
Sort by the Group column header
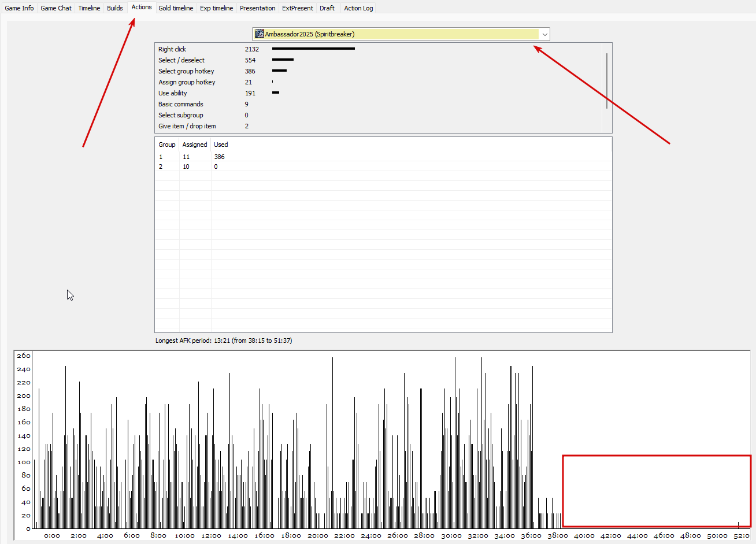167,145
